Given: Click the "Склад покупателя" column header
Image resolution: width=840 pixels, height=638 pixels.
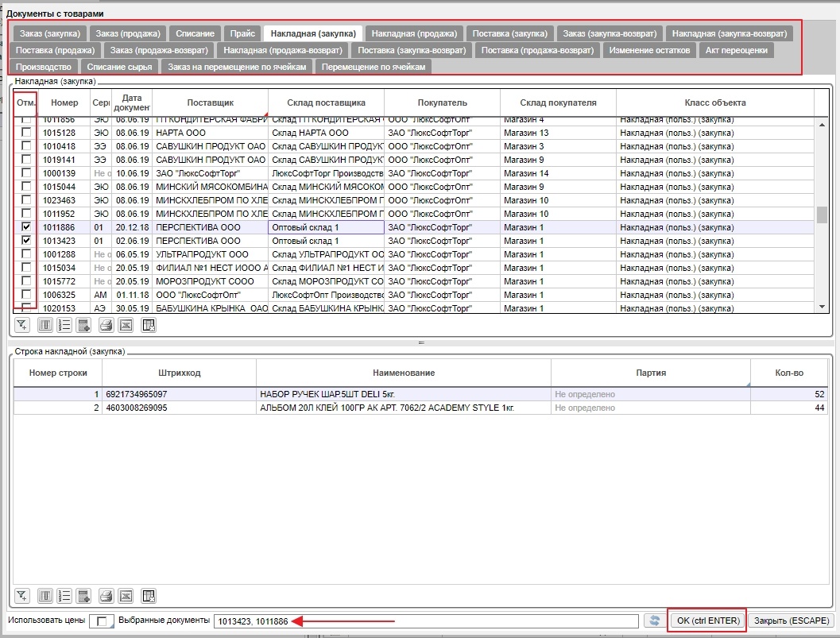Looking at the screenshot, I should (x=557, y=102).
